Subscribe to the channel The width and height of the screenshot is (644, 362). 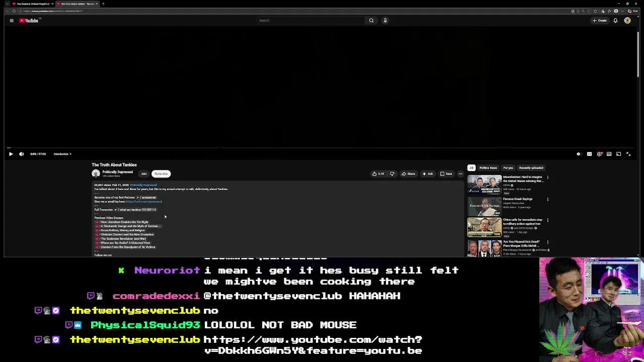point(161,174)
